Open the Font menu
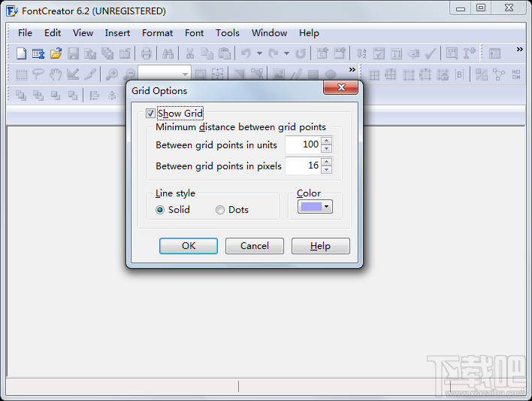The image size is (532, 401). (194, 33)
